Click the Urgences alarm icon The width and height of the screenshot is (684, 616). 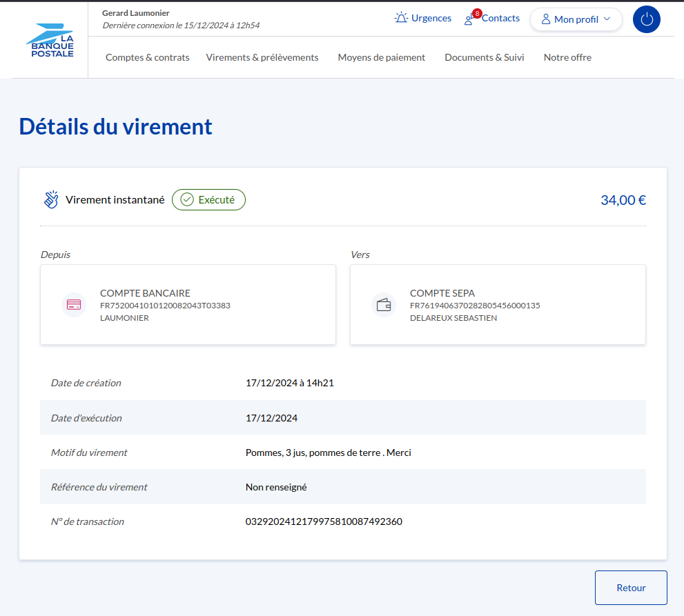tap(401, 18)
